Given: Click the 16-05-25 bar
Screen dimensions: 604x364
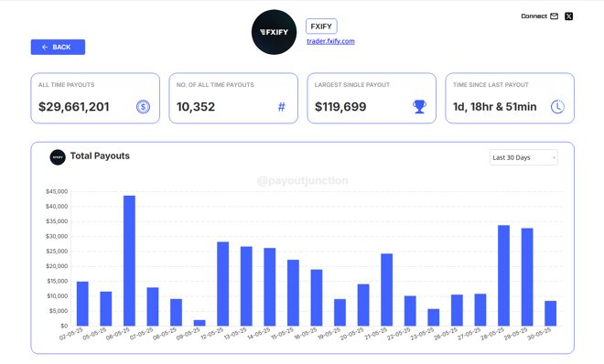Looking at the screenshot, I should 317,298.
